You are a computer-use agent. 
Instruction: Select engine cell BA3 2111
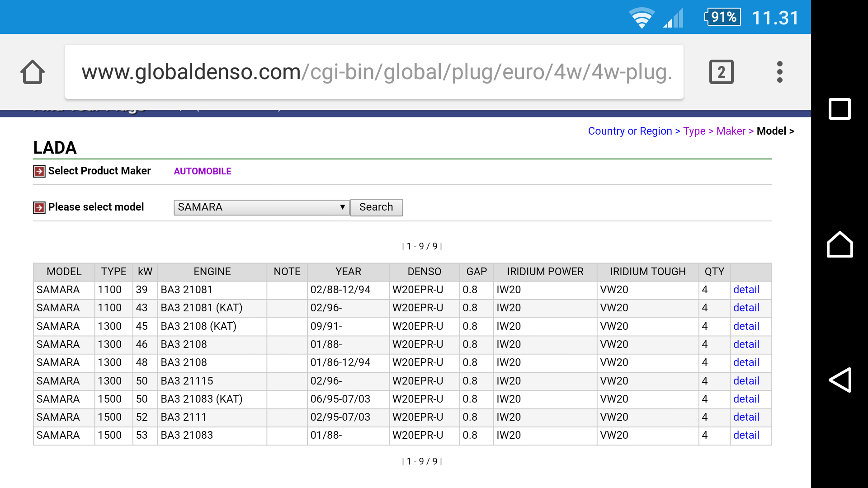tap(212, 417)
